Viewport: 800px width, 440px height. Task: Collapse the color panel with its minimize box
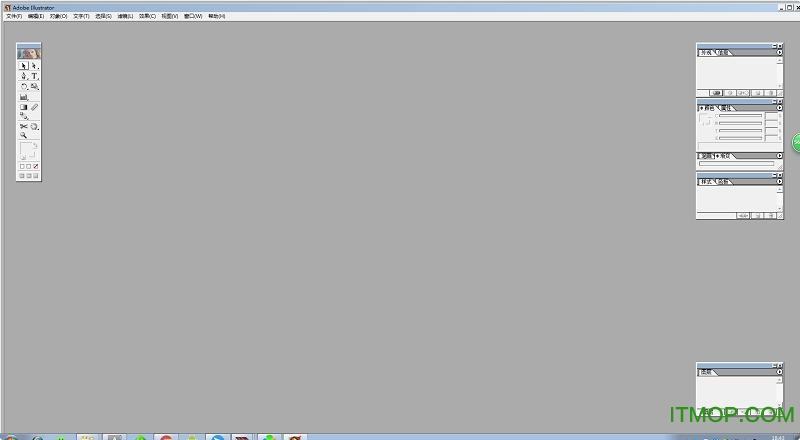coord(774,102)
